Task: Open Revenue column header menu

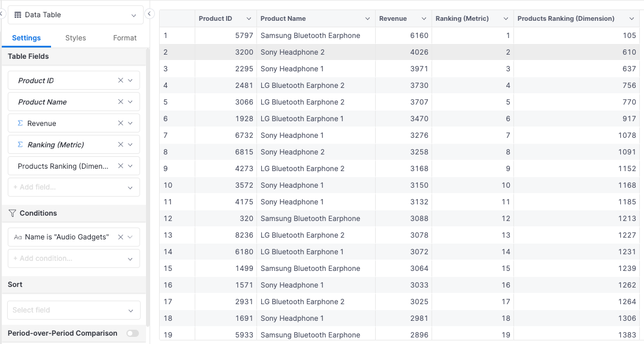Action: click(x=424, y=19)
